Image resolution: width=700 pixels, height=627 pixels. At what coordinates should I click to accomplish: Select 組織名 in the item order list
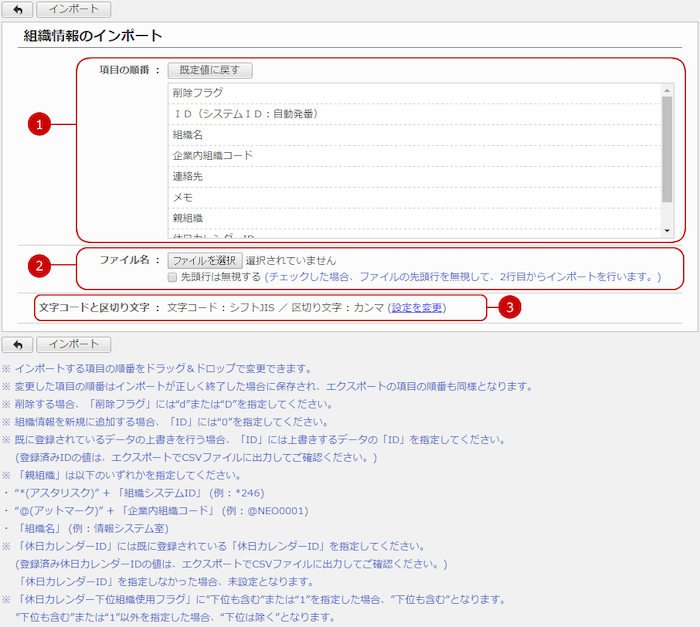(188, 135)
